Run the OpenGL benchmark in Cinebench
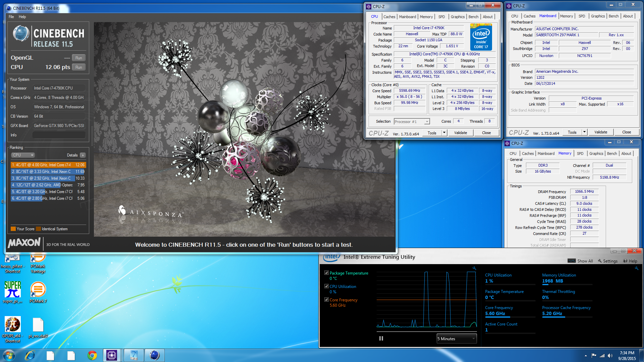The width and height of the screenshot is (644, 362). (x=78, y=58)
